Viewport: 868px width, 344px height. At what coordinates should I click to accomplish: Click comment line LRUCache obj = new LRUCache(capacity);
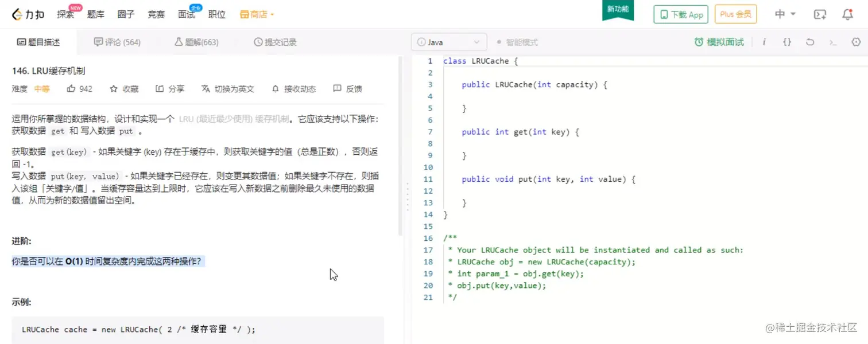pos(542,262)
